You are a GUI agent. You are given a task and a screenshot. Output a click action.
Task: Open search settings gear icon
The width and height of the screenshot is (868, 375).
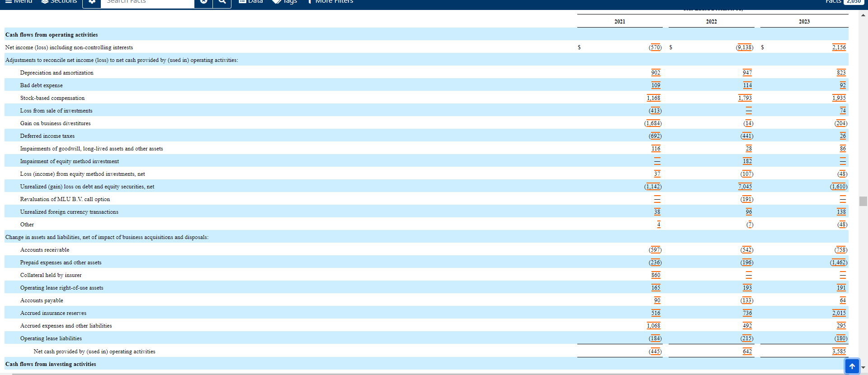click(x=92, y=2)
